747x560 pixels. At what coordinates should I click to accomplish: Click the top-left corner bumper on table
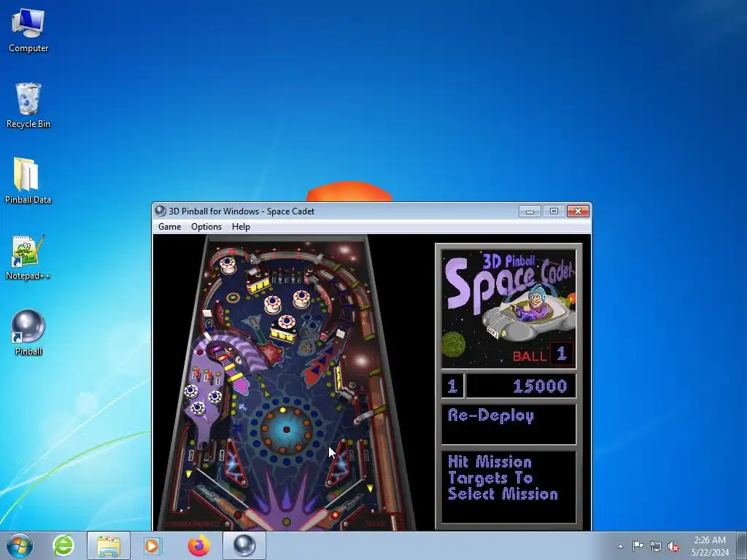pos(228,264)
